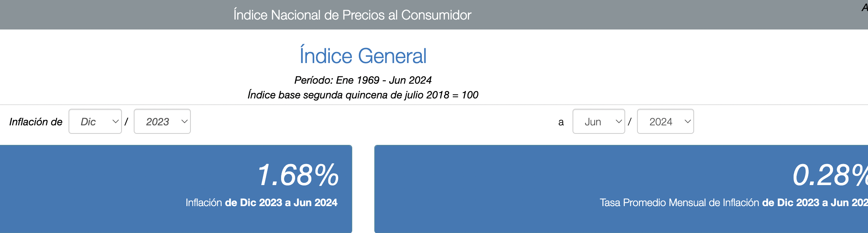Select the Índice General heading

(x=363, y=56)
